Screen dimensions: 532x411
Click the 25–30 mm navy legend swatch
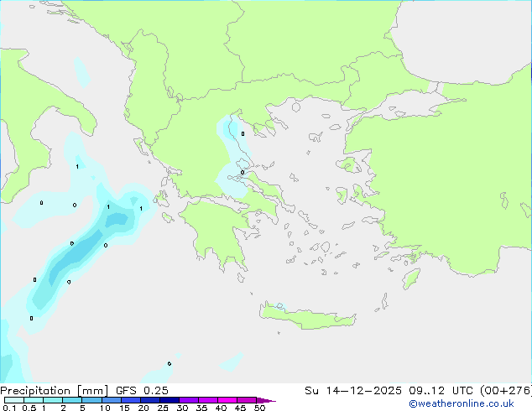170,400
